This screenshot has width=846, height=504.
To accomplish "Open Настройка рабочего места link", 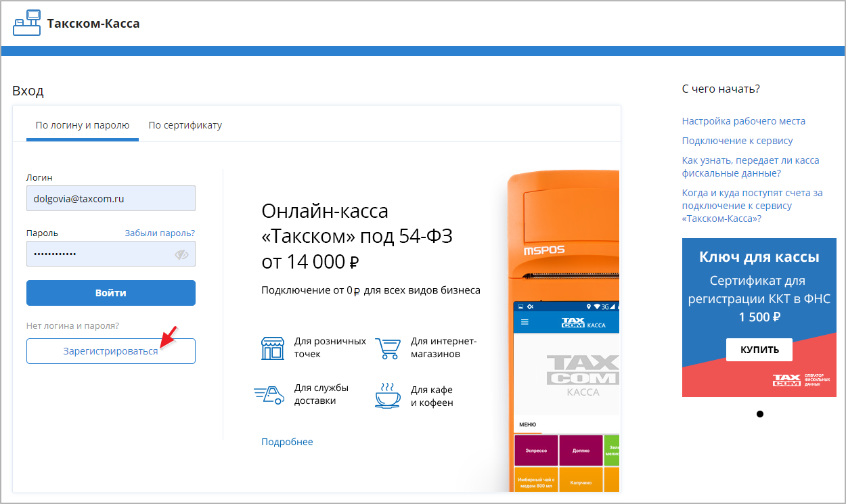I will 743,121.
